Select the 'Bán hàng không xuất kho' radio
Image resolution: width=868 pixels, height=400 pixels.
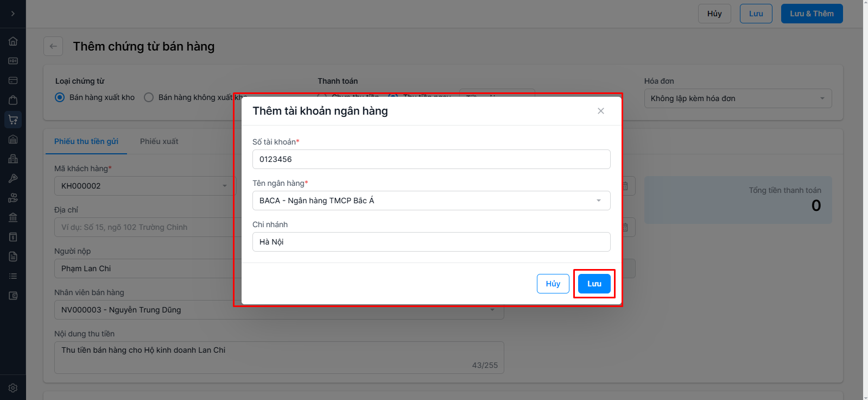149,97
